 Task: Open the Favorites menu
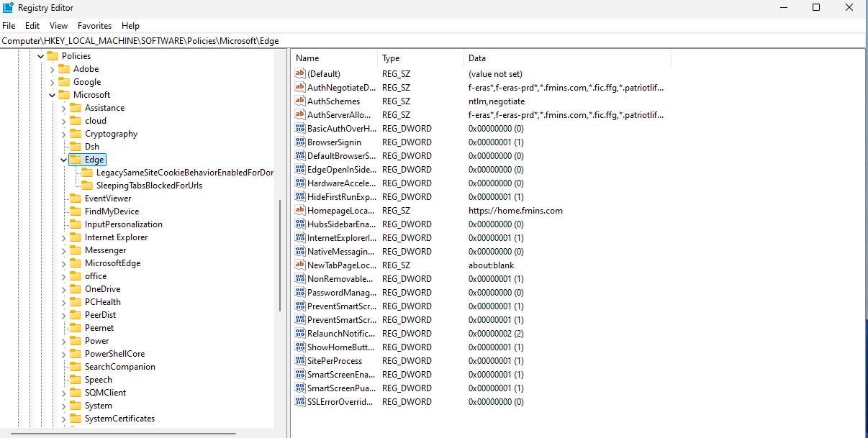tap(94, 26)
